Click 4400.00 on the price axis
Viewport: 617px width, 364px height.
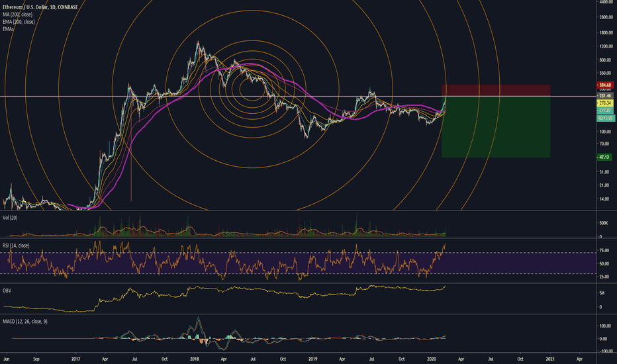[606, 2]
